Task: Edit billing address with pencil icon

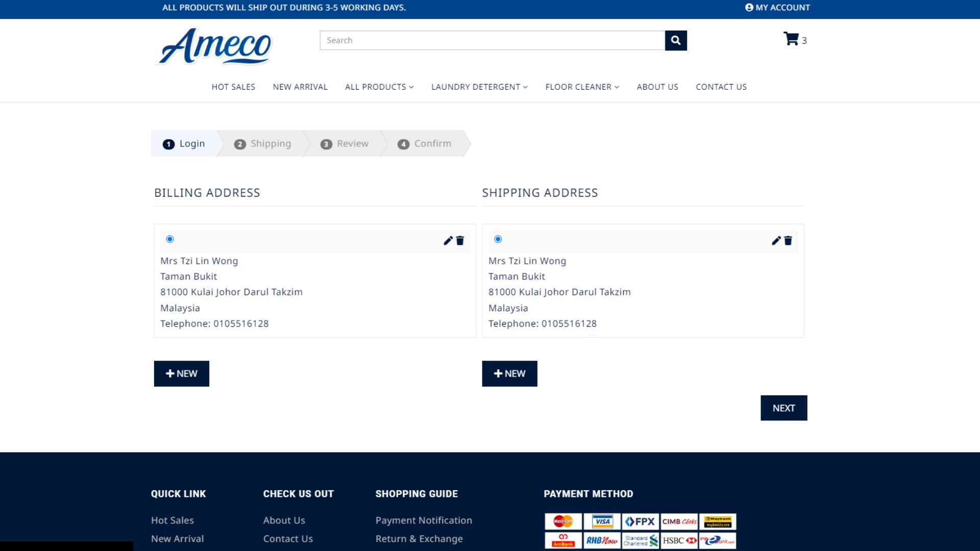Action: point(448,241)
